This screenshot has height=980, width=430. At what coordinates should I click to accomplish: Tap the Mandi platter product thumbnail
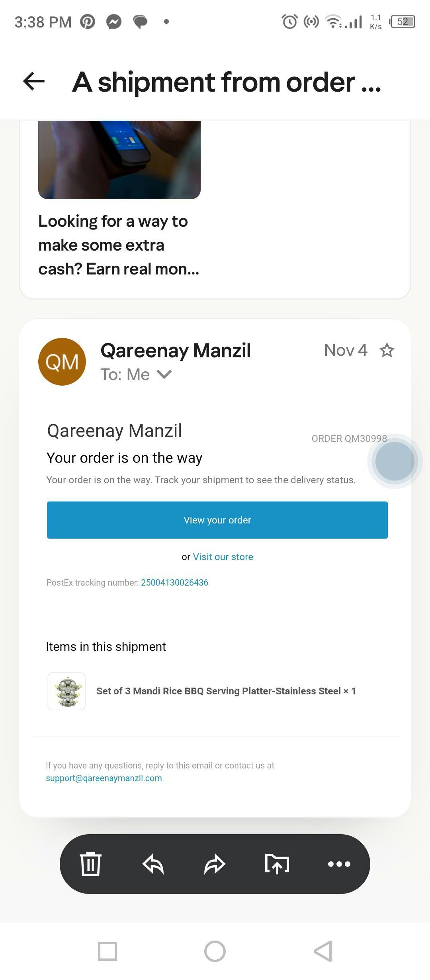click(66, 691)
